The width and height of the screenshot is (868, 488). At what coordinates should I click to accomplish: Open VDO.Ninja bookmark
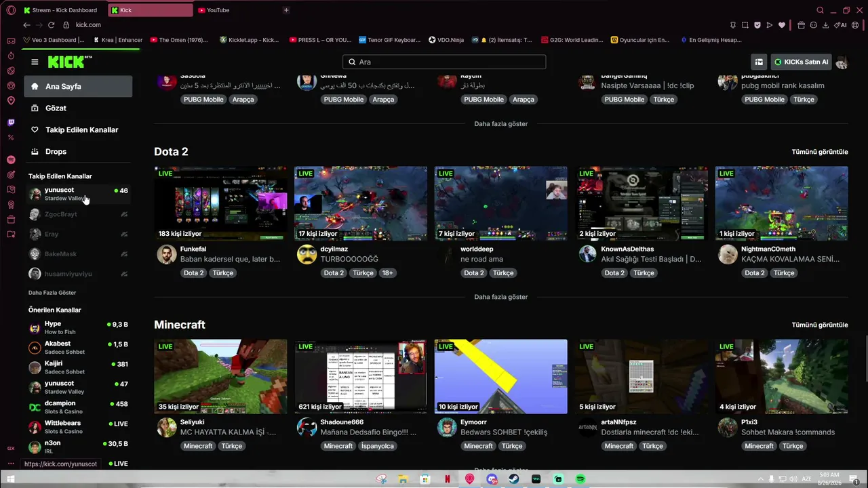[446, 40]
